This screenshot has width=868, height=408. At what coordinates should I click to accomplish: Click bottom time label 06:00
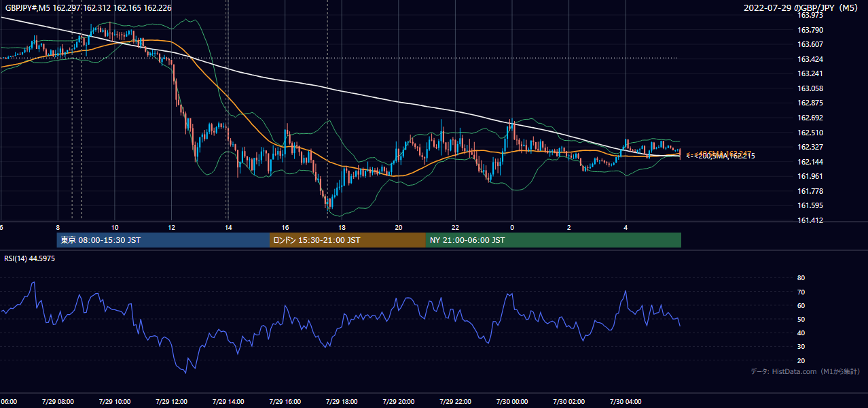(9, 402)
